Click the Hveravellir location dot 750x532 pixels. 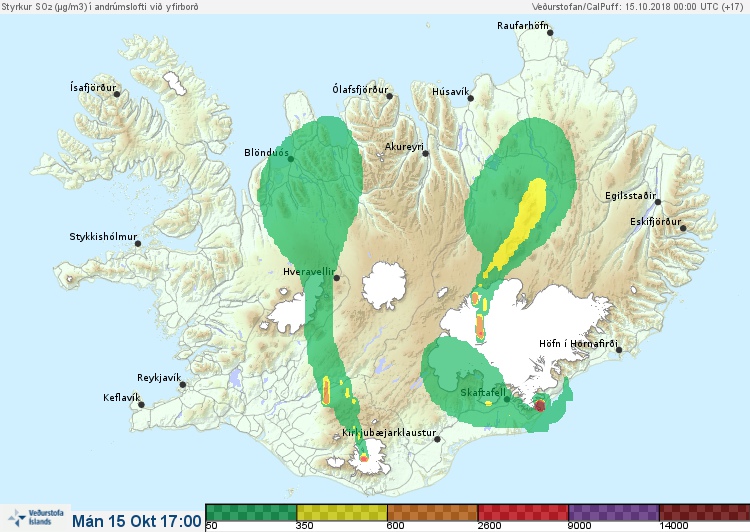click(337, 278)
